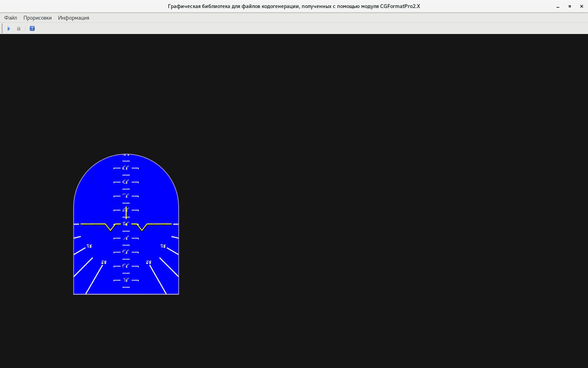Click the window title bar text
The width and height of the screenshot is (588, 368).
click(x=294, y=6)
